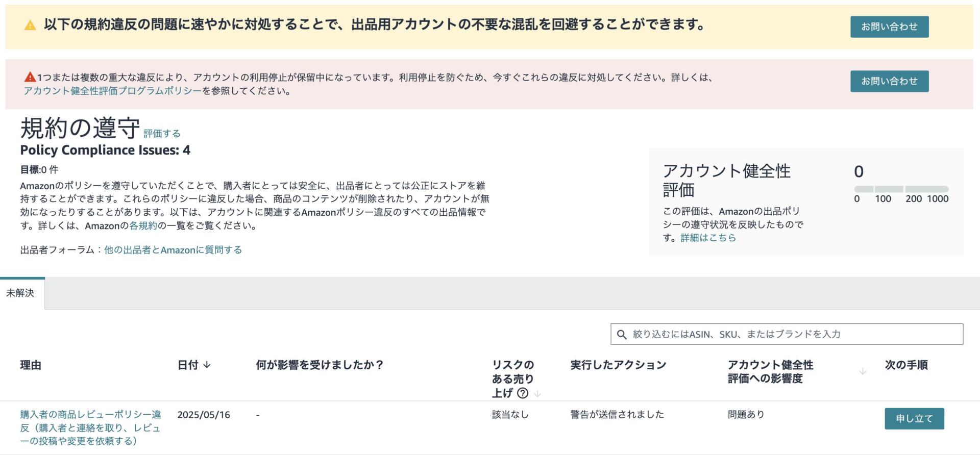Sort by 日付 column arrow
This screenshot has height=455, width=980.
[x=207, y=365]
